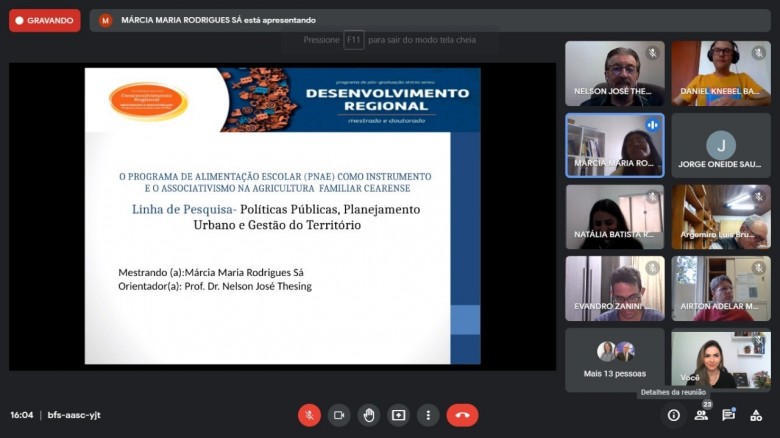This screenshot has width=780, height=438.
Task: Expand the 'Mais 13 pessoas' tile
Action: (x=614, y=360)
